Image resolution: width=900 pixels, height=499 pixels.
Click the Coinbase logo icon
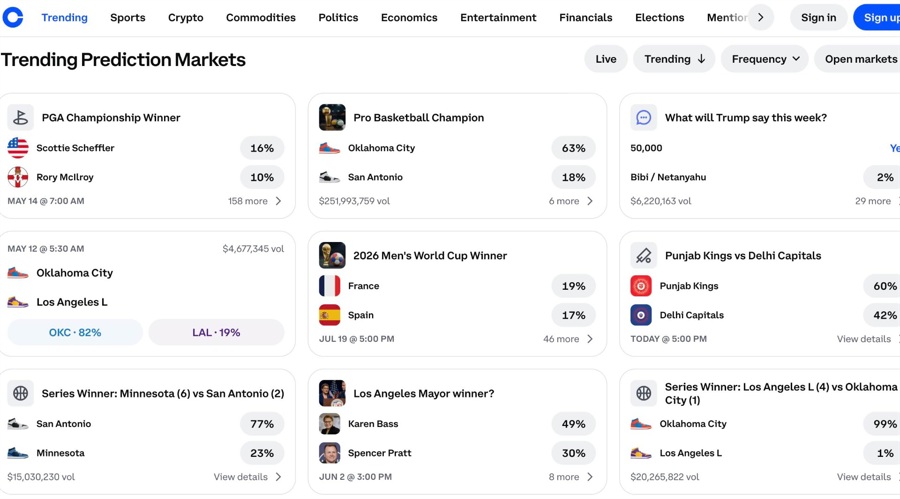pyautogui.click(x=13, y=17)
